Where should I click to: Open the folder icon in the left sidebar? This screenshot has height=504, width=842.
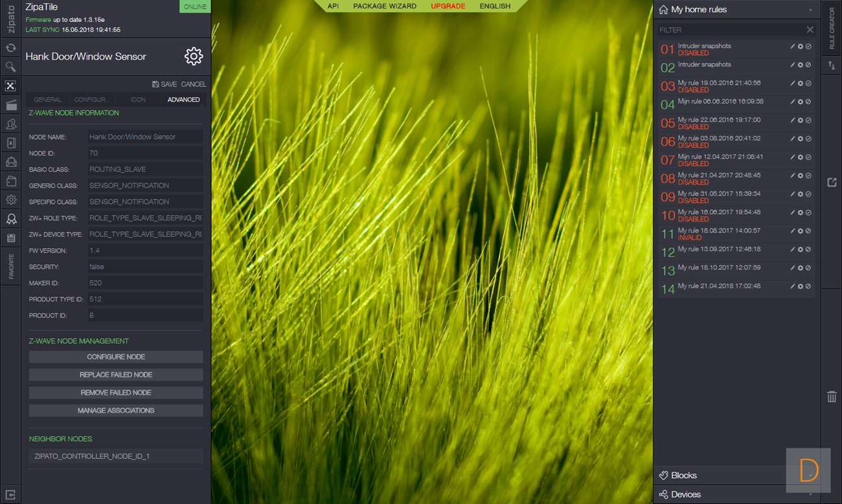click(10, 181)
